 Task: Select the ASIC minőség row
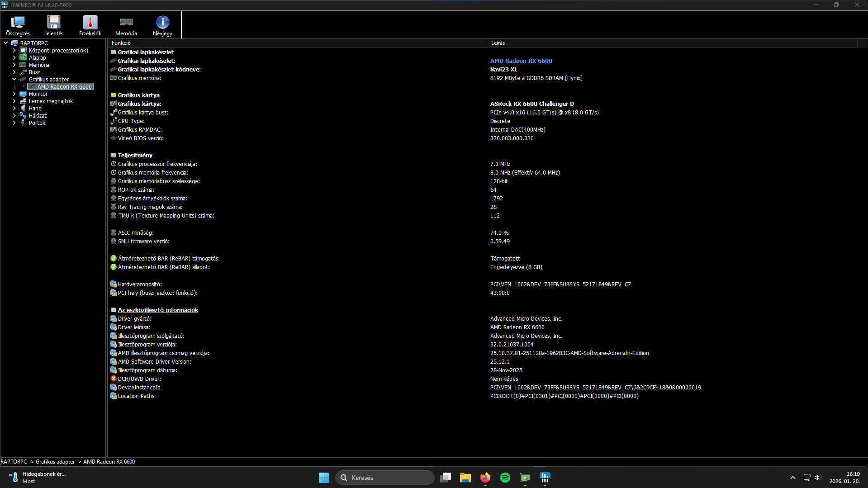[483, 233]
